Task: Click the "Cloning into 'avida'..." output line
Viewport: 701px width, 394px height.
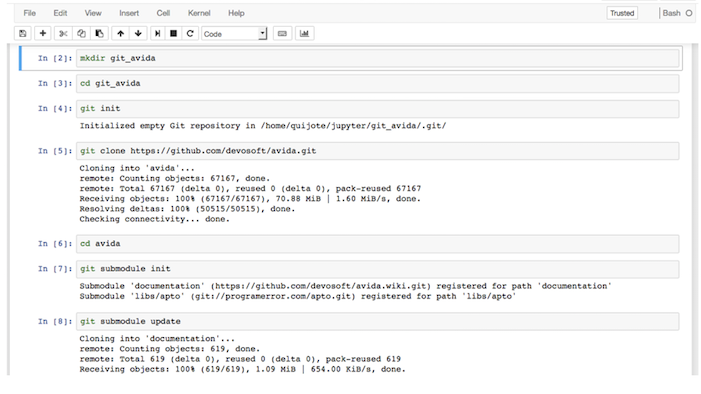Action: pyautogui.click(x=137, y=169)
